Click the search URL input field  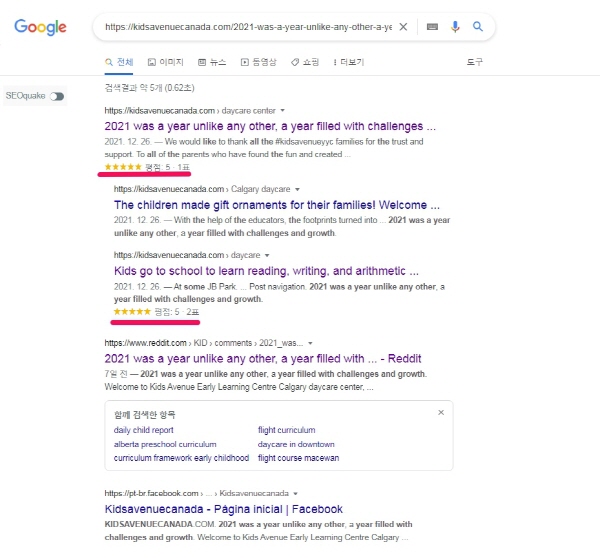pyautogui.click(x=248, y=27)
